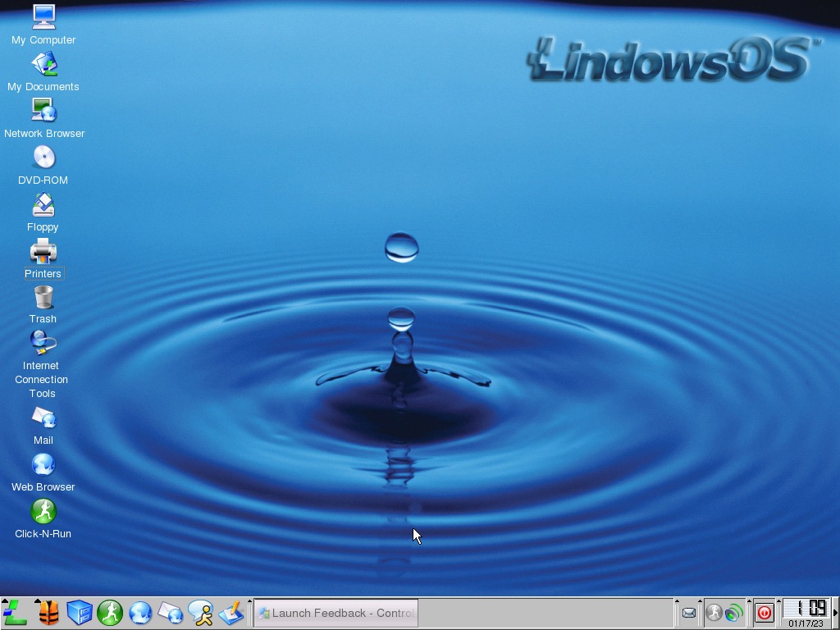Open the Lindows L launch menu
This screenshot has width=840, height=630.
[x=16, y=614]
